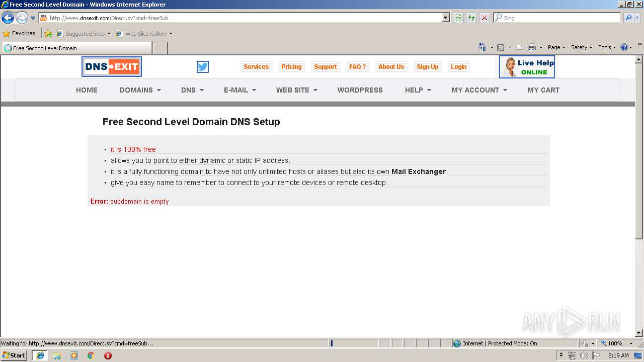Image resolution: width=644 pixels, height=362 pixels.
Task: Open the recent pages dropdown arrow
Action: click(33, 18)
